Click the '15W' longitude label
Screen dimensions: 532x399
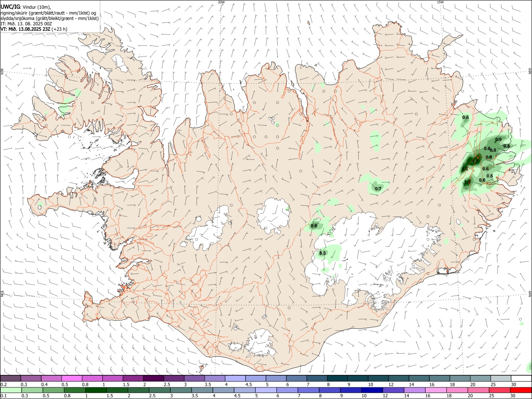pos(440,2)
